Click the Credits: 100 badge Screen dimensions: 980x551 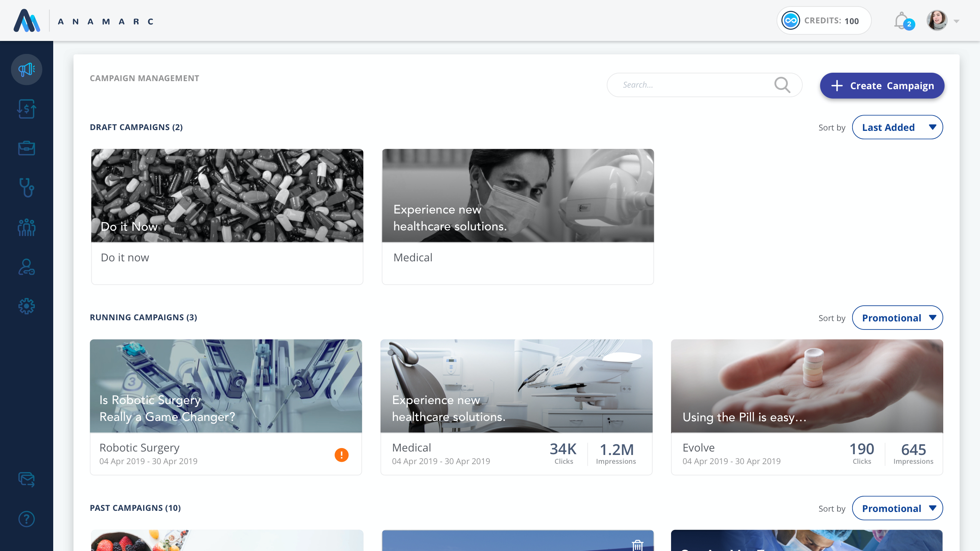point(824,21)
